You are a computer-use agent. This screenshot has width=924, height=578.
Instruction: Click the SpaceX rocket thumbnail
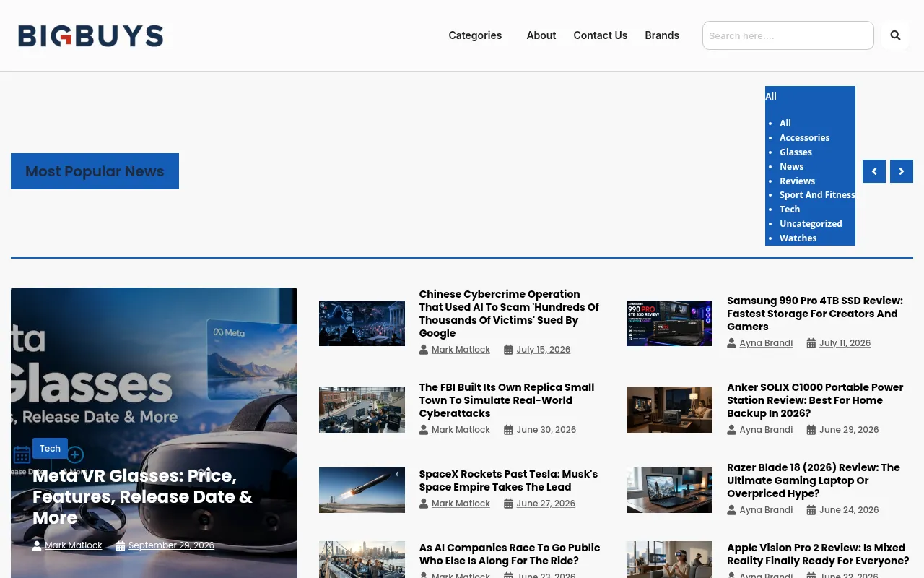click(x=362, y=490)
